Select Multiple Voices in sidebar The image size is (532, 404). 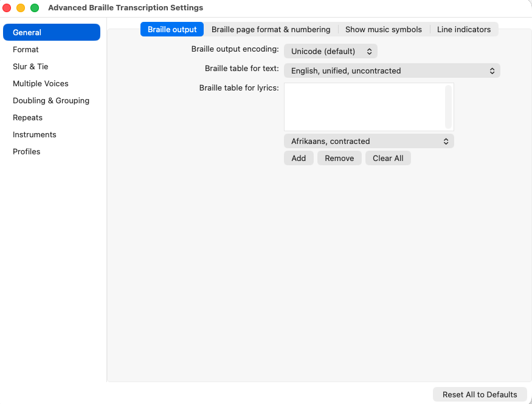click(41, 83)
